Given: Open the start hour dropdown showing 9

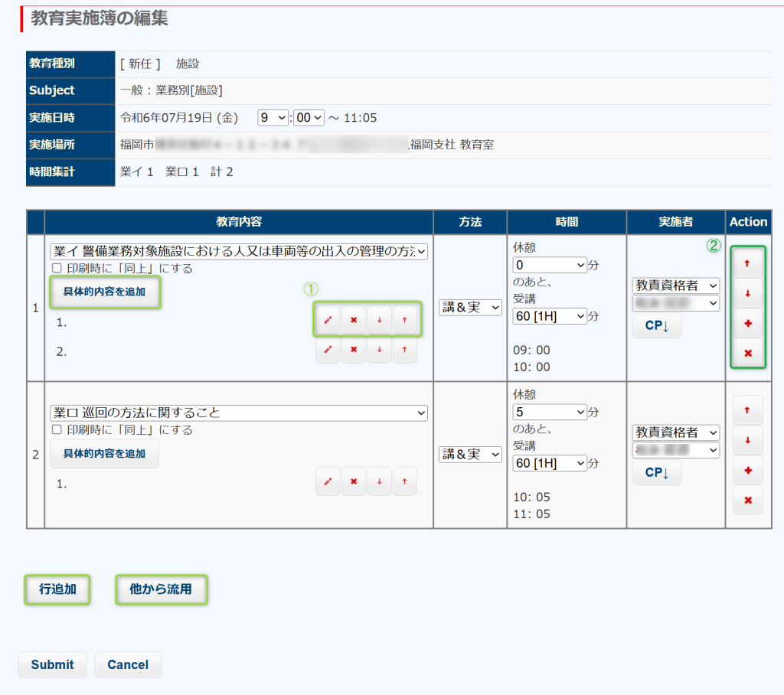Looking at the screenshot, I should [x=273, y=118].
